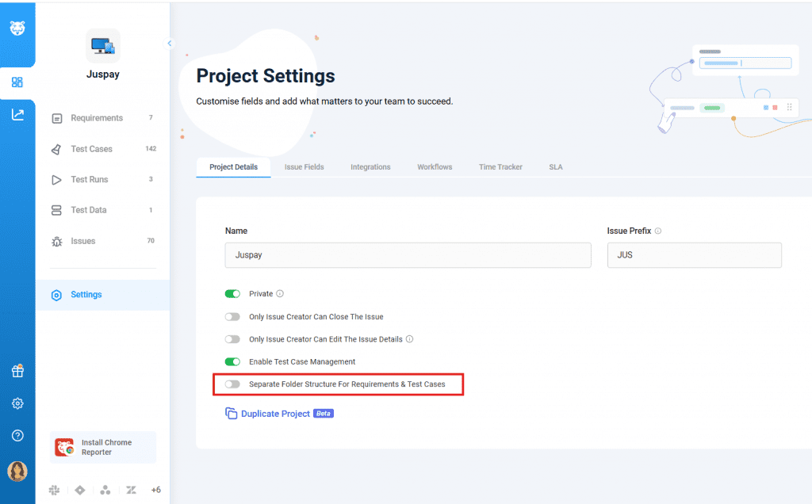Disable the Enable Test Case Management toggle
Image resolution: width=812 pixels, height=504 pixels.
[x=232, y=362]
